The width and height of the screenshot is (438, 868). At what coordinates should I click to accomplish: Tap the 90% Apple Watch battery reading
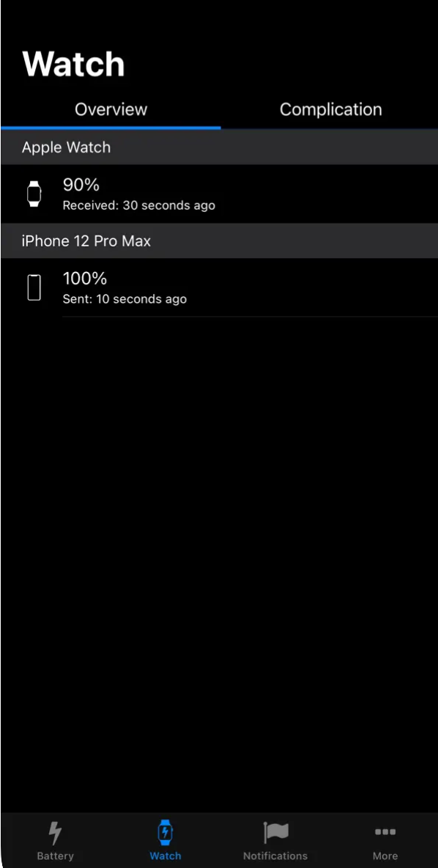pyautogui.click(x=81, y=185)
